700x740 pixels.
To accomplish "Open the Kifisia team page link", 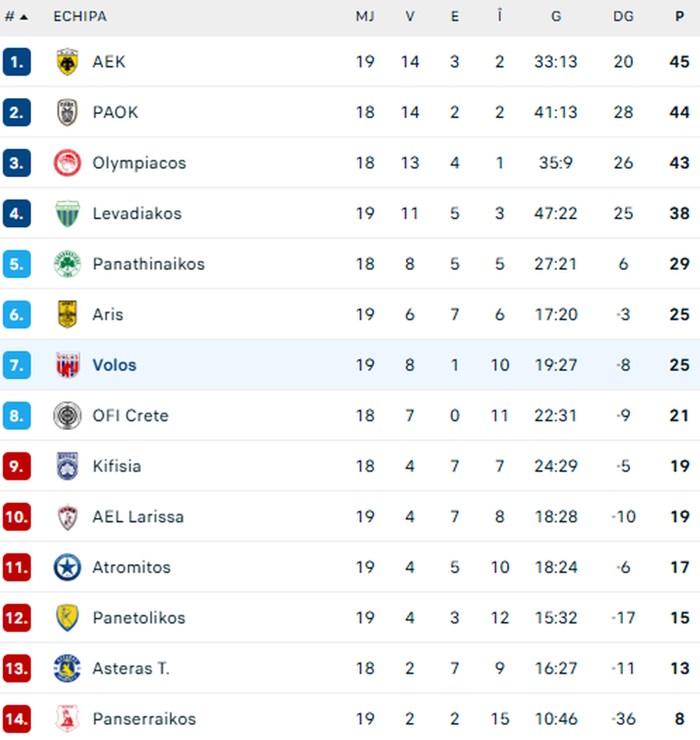I will pyautogui.click(x=117, y=466).
